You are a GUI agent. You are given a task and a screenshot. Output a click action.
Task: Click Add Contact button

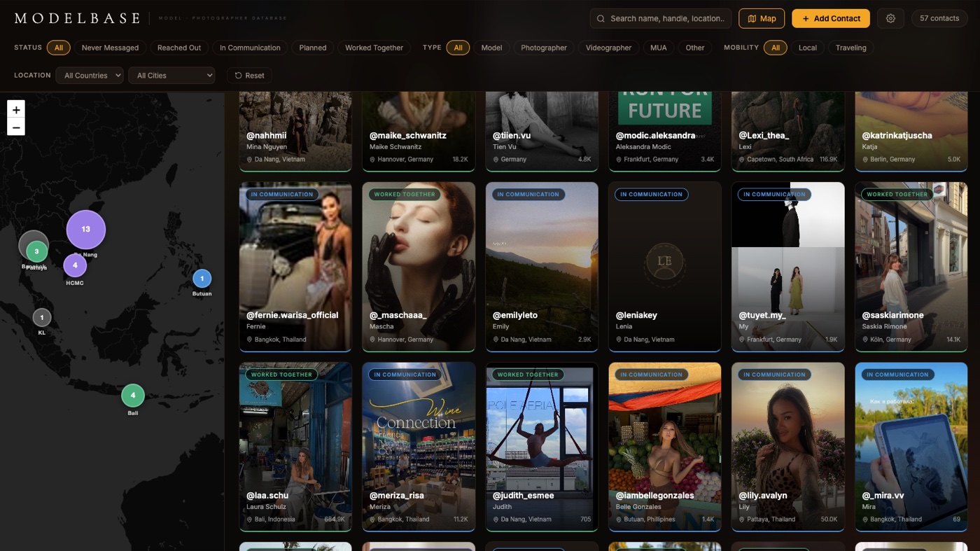tap(831, 18)
